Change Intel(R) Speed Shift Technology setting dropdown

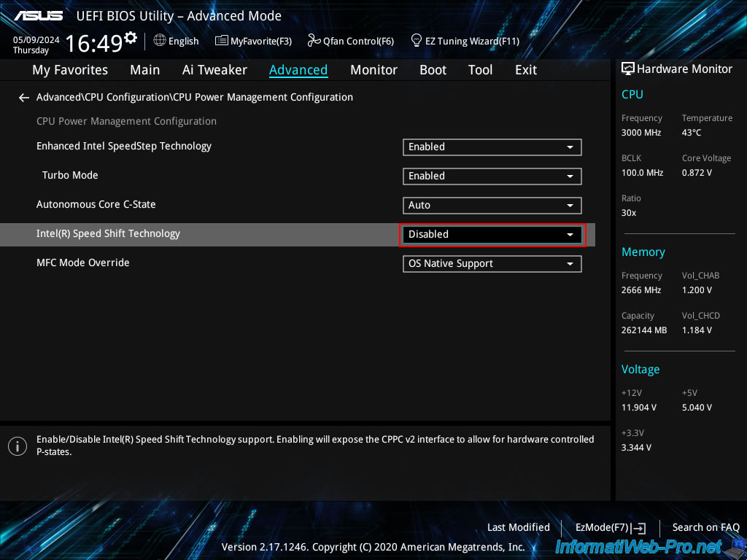[x=492, y=235]
